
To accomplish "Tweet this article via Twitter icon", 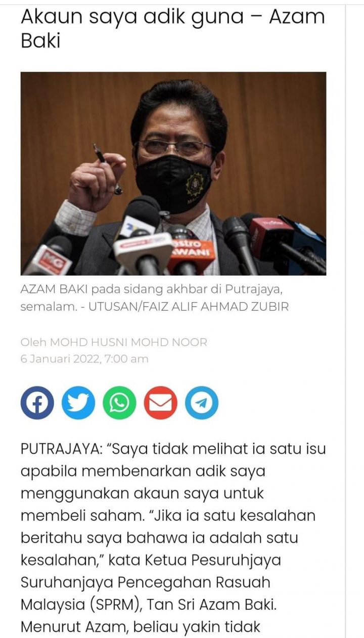I will point(78,403).
